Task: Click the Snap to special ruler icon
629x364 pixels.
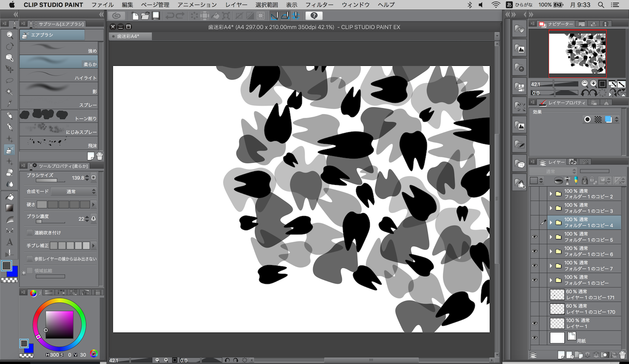Action: point(285,16)
